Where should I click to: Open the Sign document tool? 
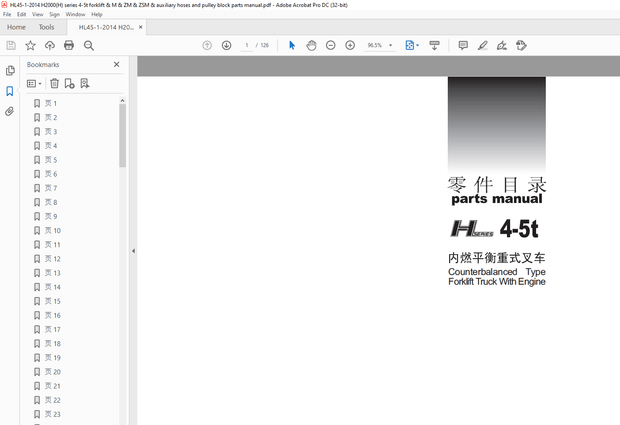coord(502,45)
